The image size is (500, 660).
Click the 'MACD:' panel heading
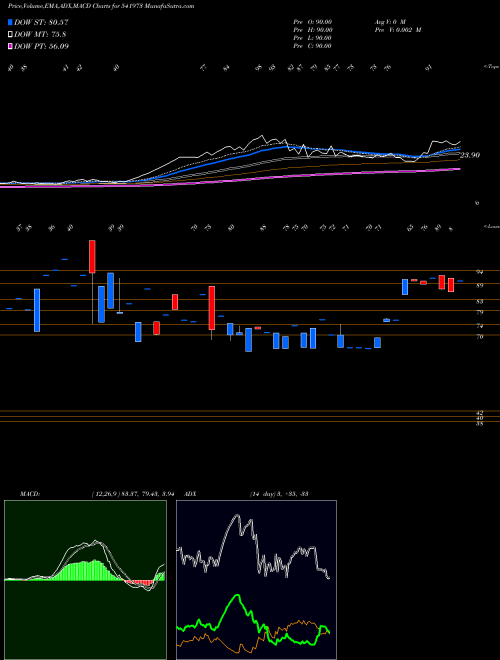(29, 494)
